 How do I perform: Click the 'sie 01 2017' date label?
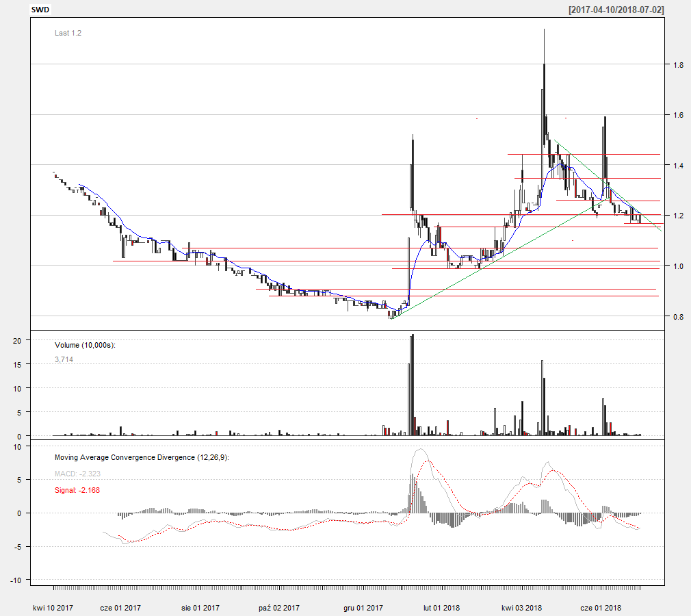(200, 608)
